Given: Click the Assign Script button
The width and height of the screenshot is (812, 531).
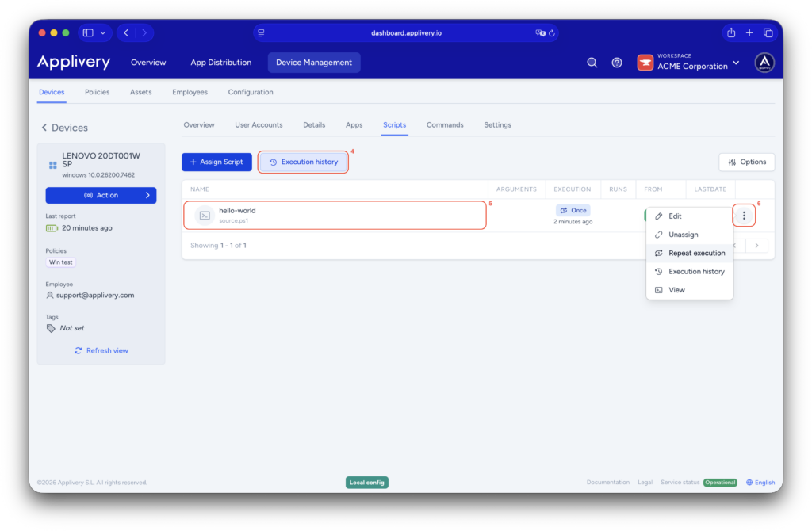Looking at the screenshot, I should (216, 162).
